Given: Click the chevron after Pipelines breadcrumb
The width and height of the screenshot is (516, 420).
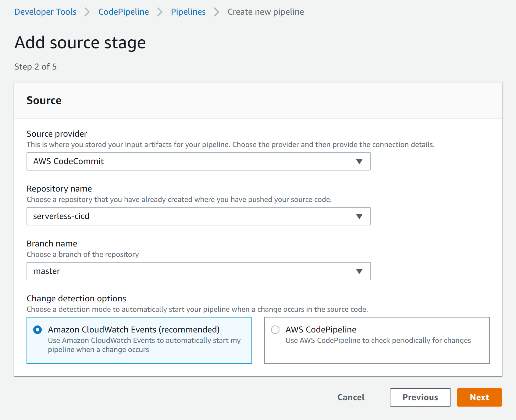Looking at the screenshot, I should pos(216,12).
